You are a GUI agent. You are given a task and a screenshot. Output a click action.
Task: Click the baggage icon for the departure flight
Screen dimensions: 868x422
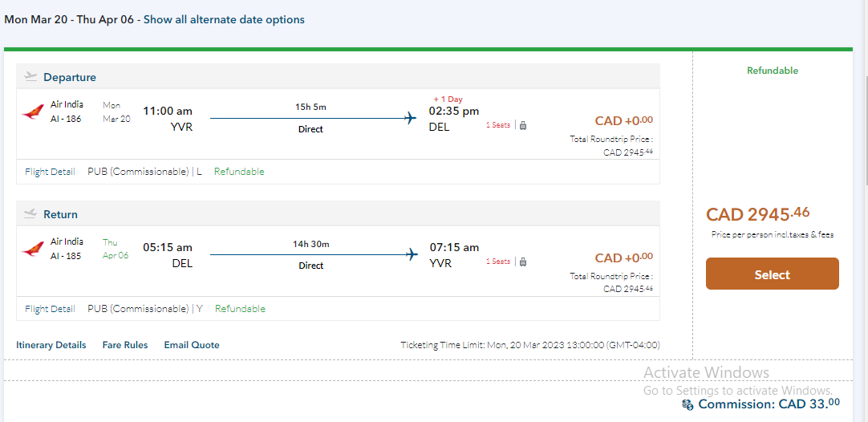pos(523,125)
